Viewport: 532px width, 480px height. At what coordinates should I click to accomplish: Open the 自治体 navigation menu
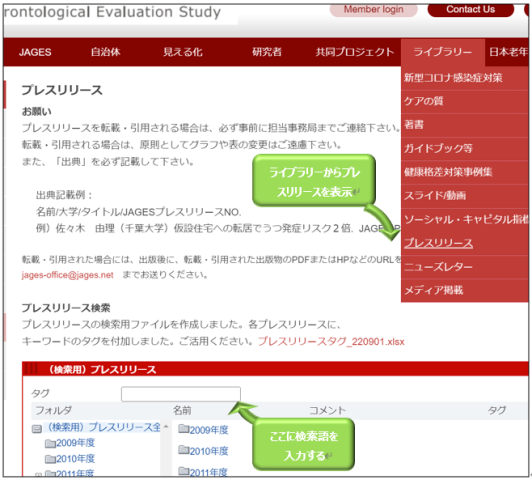click(105, 52)
